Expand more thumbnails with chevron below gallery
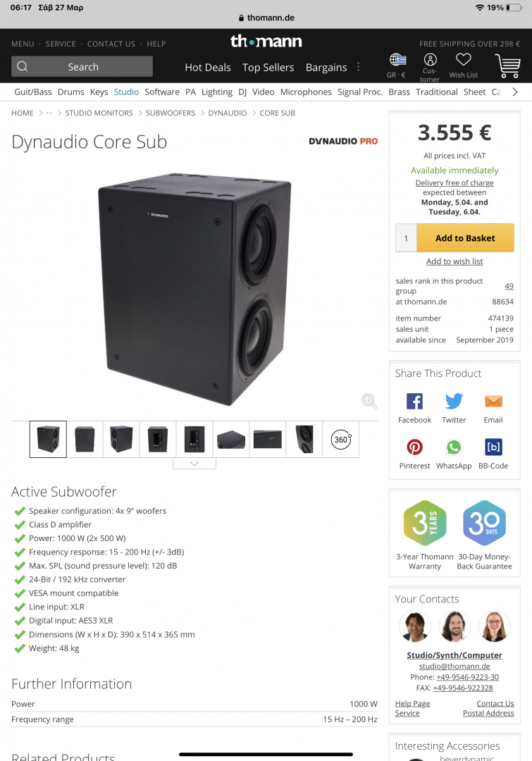The height and width of the screenshot is (761, 532). tap(194, 464)
